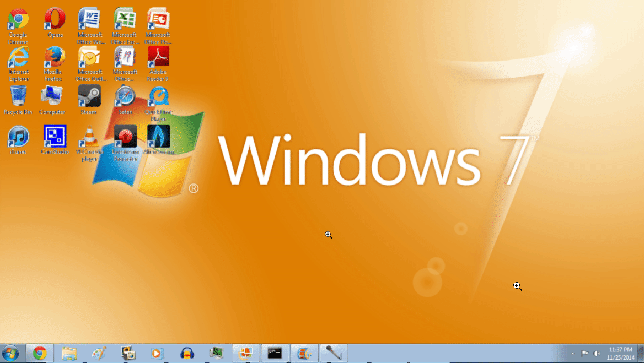Select the Microsoft Office PowerPoint shortcut
The height and width of the screenshot is (363, 644).
coord(158,26)
